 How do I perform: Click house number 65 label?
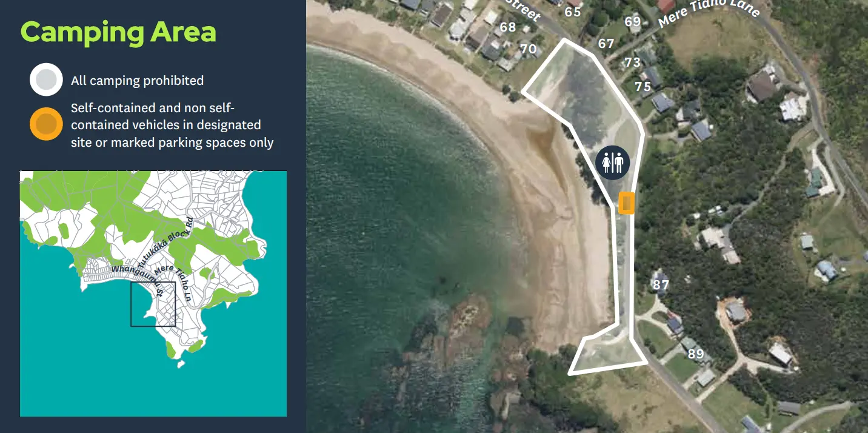click(573, 12)
